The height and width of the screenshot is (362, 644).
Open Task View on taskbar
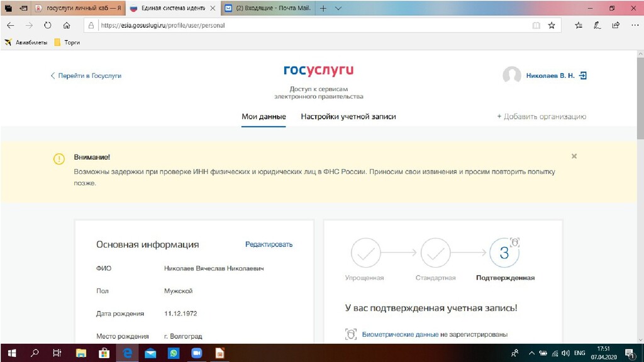57,353
